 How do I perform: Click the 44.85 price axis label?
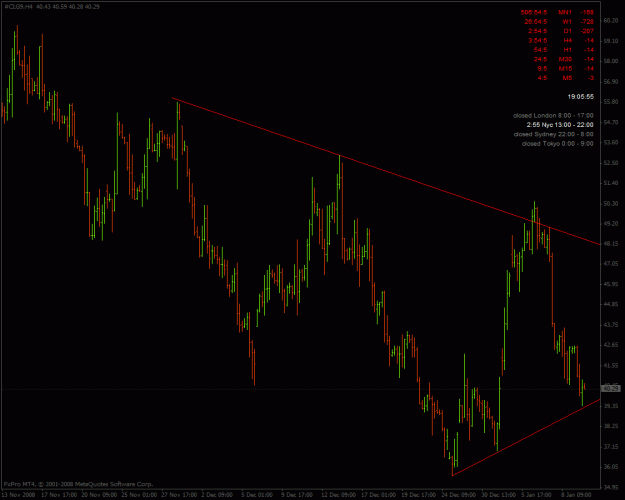click(611, 304)
